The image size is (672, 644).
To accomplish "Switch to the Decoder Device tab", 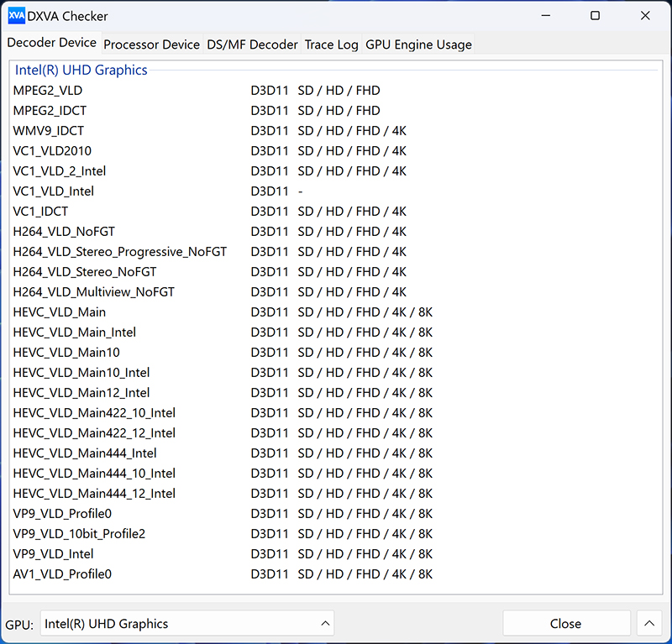I will point(51,43).
